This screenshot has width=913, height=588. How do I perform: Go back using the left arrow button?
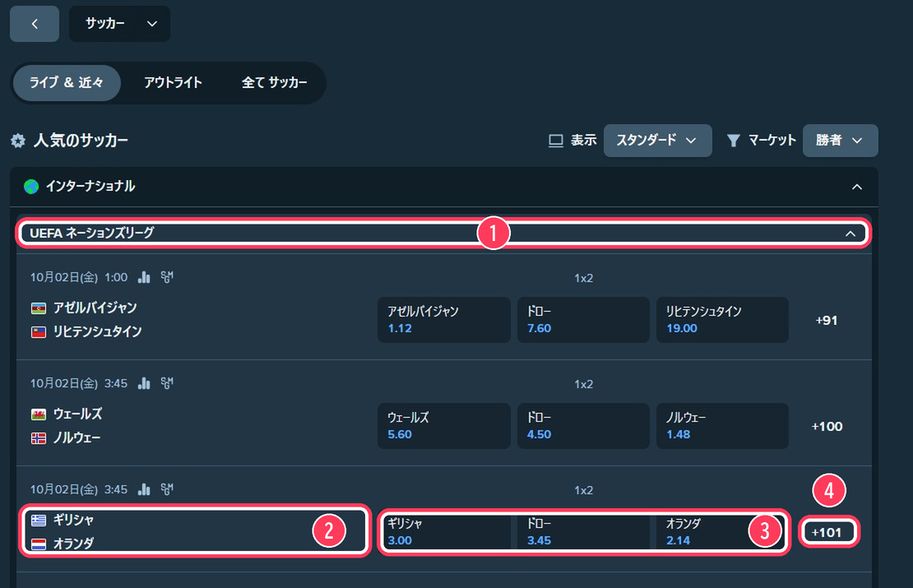35,24
